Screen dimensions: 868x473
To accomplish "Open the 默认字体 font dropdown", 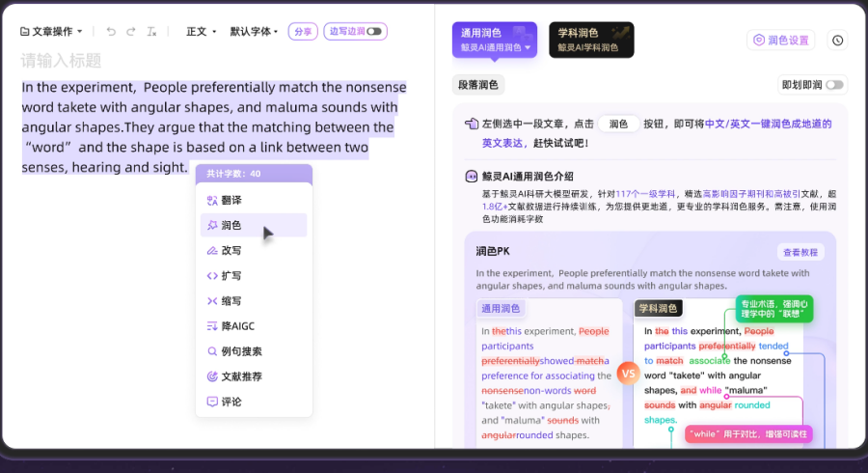I will [254, 32].
